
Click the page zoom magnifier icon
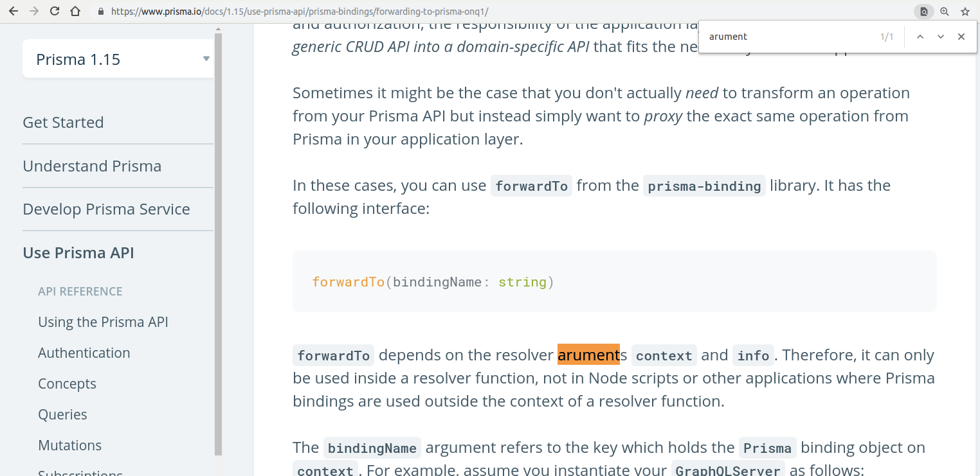coord(944,11)
